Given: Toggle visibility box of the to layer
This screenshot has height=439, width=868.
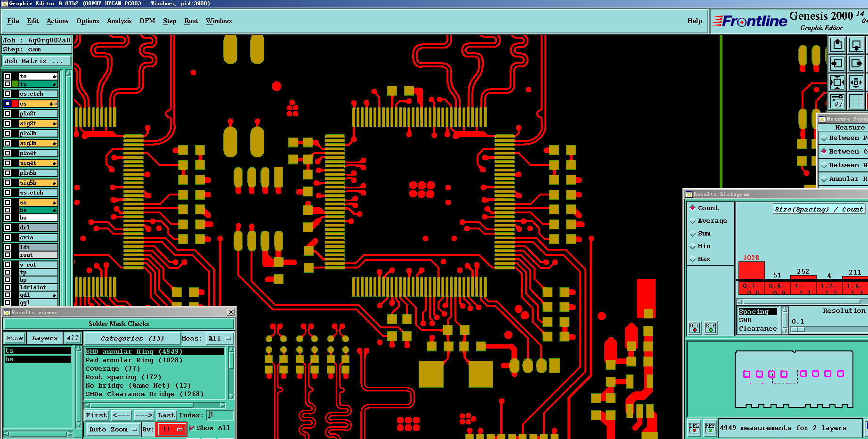Looking at the screenshot, I should [8, 76].
